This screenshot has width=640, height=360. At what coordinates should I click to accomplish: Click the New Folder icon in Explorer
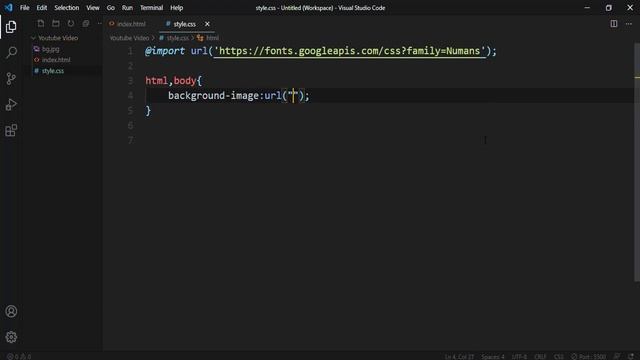56,24
